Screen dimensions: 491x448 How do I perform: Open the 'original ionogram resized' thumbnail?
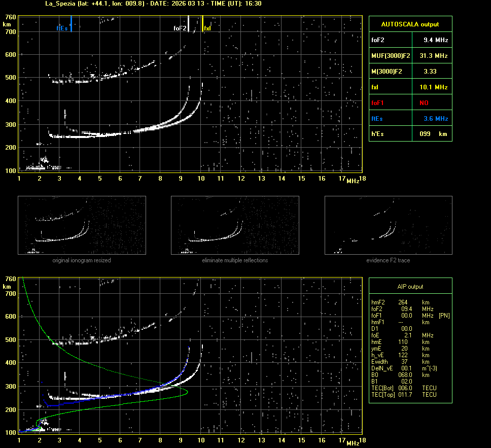point(82,225)
